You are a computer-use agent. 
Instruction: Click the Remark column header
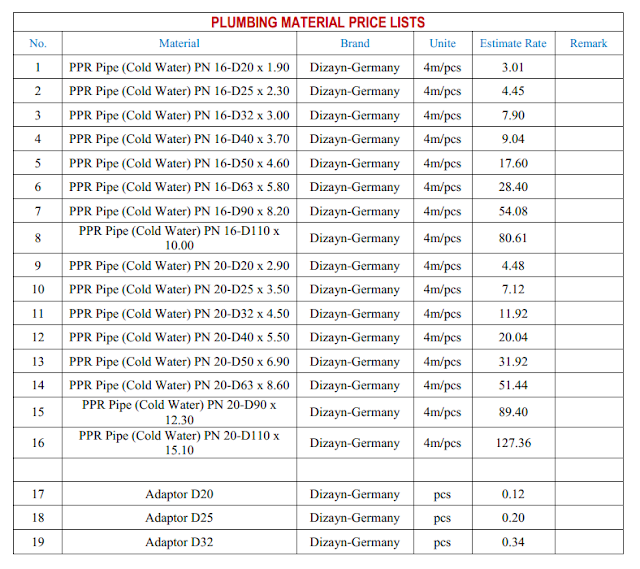588,43
